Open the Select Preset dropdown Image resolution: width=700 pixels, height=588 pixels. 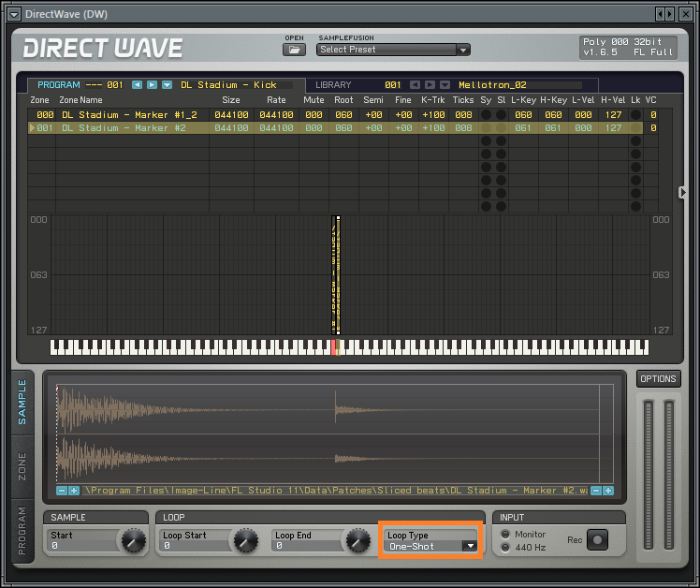(393, 50)
